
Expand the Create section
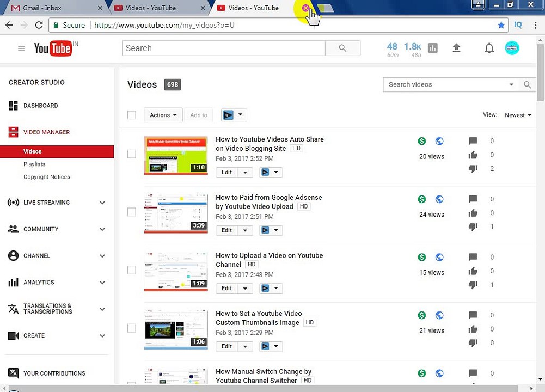pos(102,336)
